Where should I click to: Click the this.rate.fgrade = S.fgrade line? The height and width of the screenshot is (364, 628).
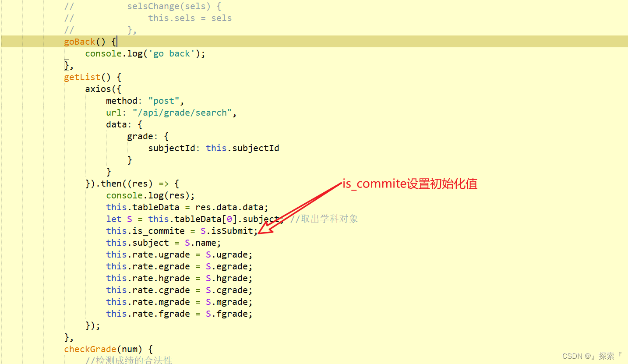[179, 314]
